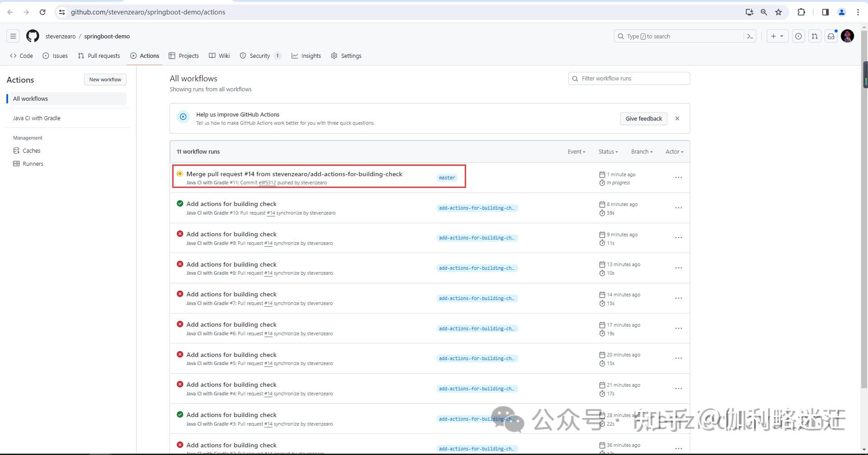This screenshot has width=868, height=455.
Task: Click the Give feedback button
Action: tap(643, 118)
